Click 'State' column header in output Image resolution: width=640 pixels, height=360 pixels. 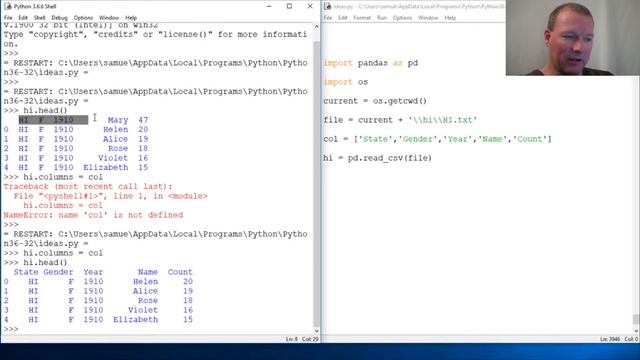[x=26, y=272]
